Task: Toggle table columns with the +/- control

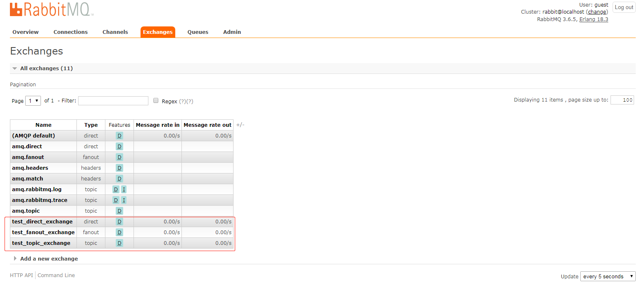Action: point(240,125)
